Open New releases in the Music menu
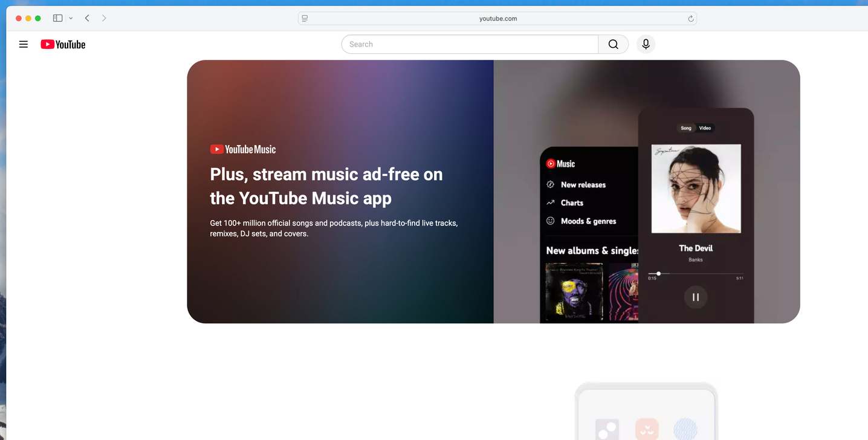Screen dimensions: 868x440 pos(583,185)
